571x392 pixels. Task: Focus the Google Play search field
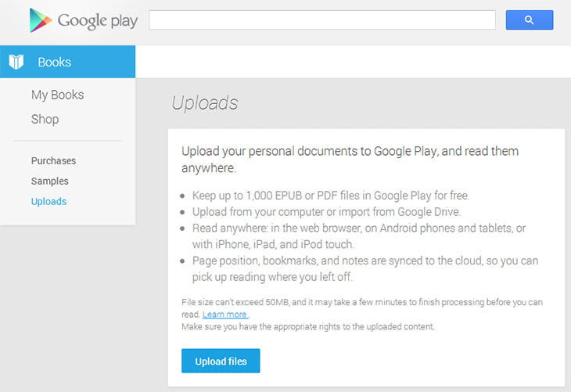pyautogui.click(x=322, y=20)
